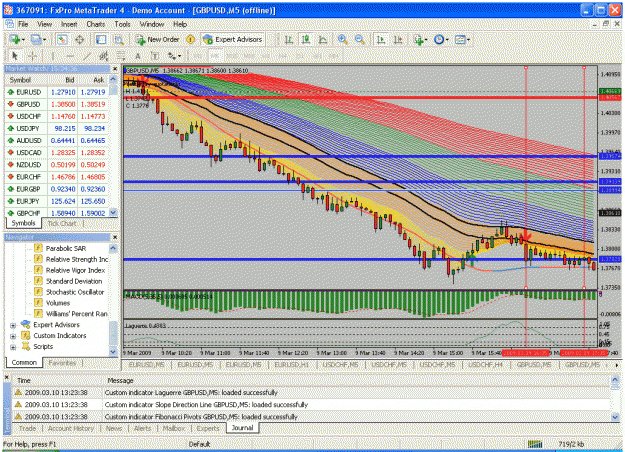The height and width of the screenshot is (452, 625).
Task: Select EURGBP symbol in Market Watch
Action: [x=28, y=189]
